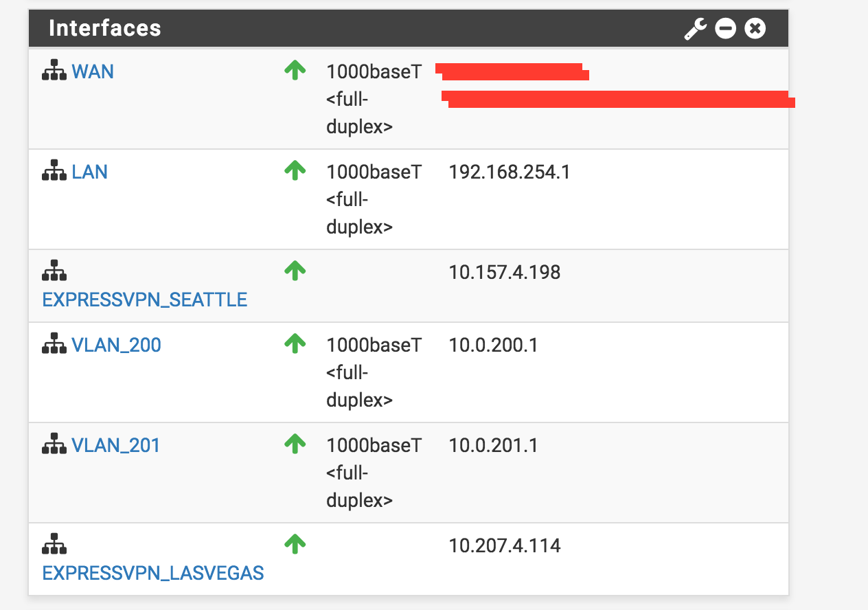The image size is (868, 610).
Task: Click the green up arrow for VLAN_201
Action: (295, 444)
